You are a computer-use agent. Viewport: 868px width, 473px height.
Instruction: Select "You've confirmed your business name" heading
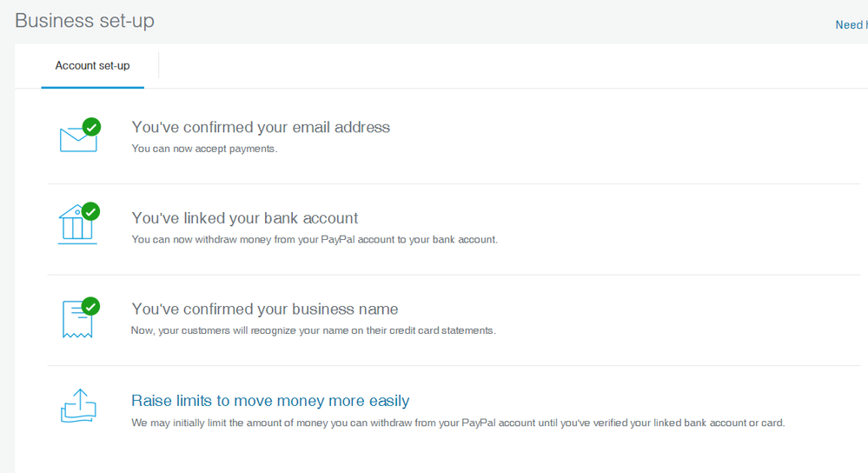264,309
